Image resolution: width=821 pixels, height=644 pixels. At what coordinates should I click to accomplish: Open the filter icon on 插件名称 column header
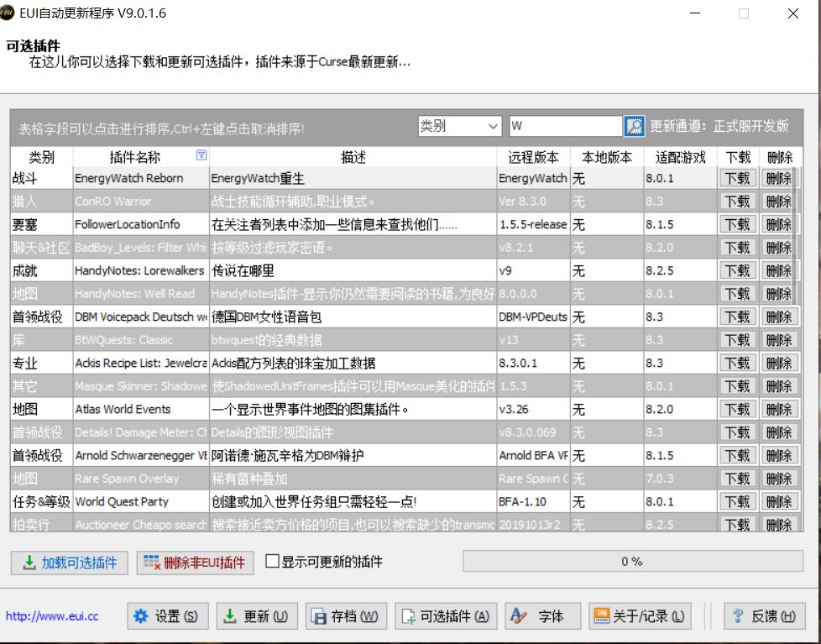pyautogui.click(x=202, y=156)
